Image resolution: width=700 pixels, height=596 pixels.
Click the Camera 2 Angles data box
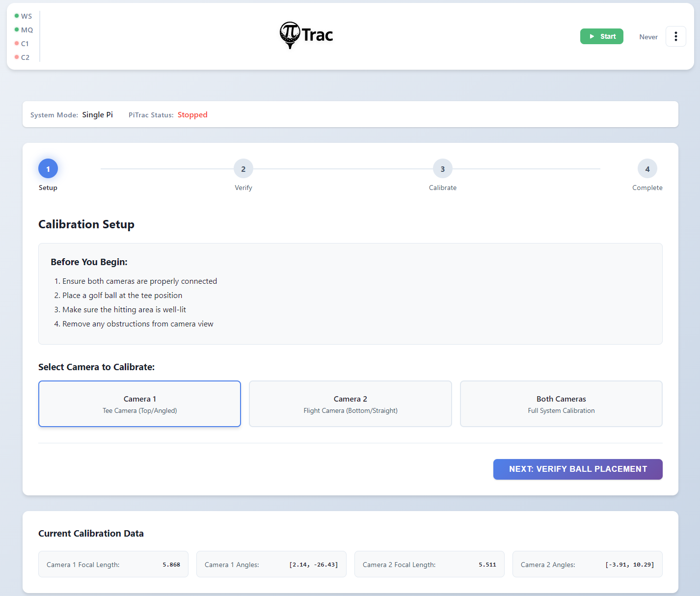coord(588,564)
